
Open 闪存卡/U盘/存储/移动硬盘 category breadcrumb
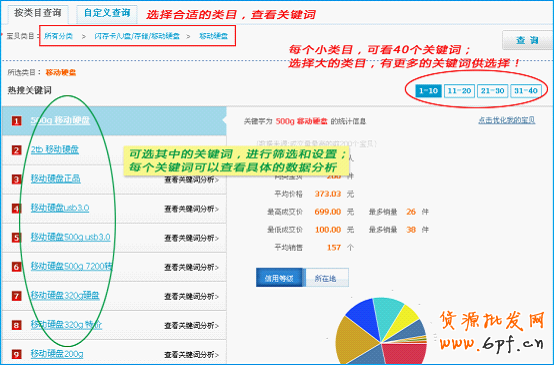pos(137,36)
